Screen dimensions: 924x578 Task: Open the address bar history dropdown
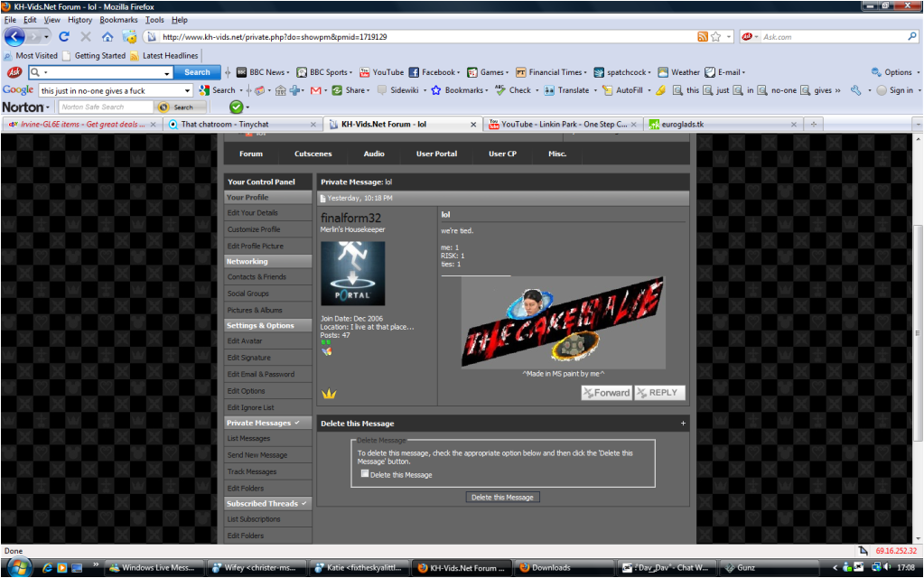729,36
